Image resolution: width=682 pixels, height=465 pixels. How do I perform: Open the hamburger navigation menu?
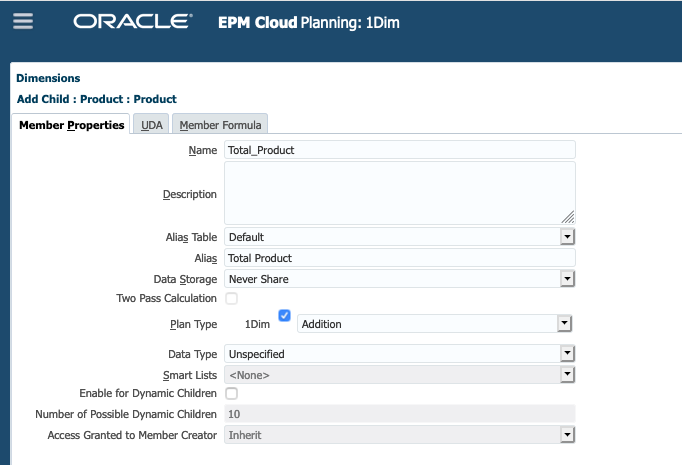[x=23, y=21]
